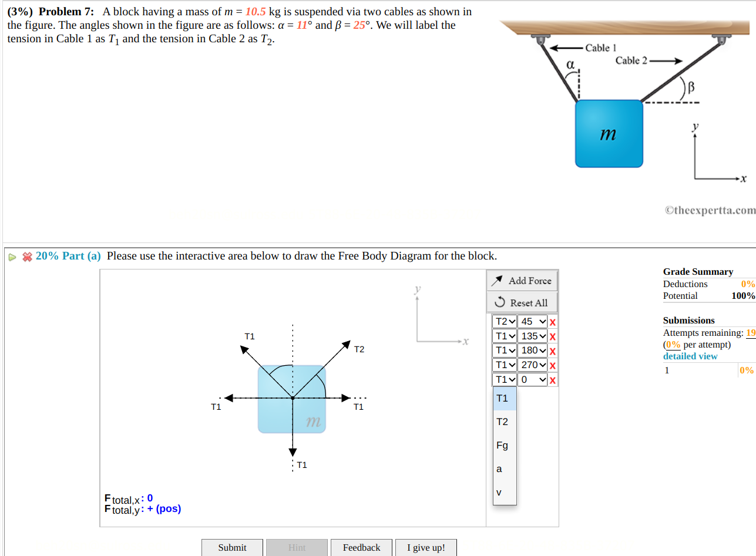Open the T2 force name dropdown

[504, 321]
